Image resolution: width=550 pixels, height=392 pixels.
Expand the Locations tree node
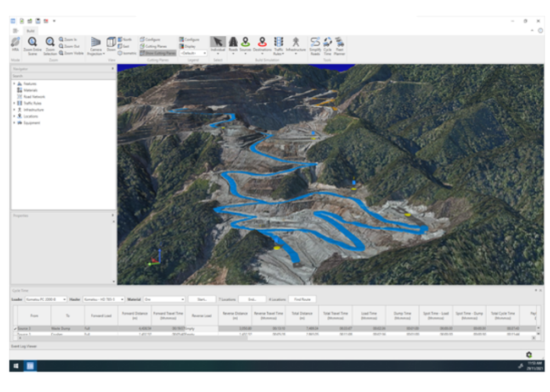coord(14,116)
